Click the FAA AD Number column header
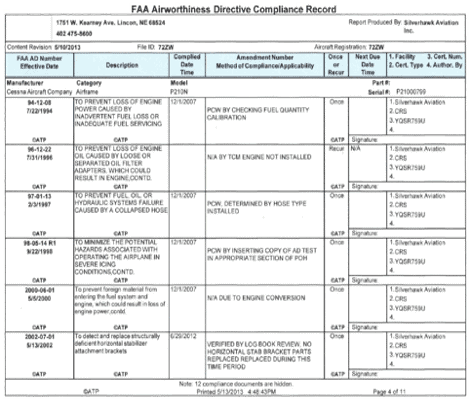Screen dimensions: 471x400 pos(39,62)
